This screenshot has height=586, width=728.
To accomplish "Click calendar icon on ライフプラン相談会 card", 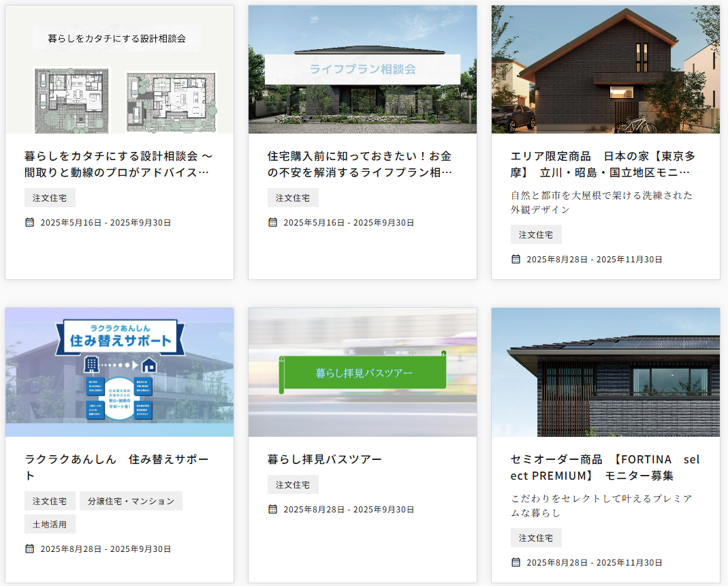I will (272, 222).
